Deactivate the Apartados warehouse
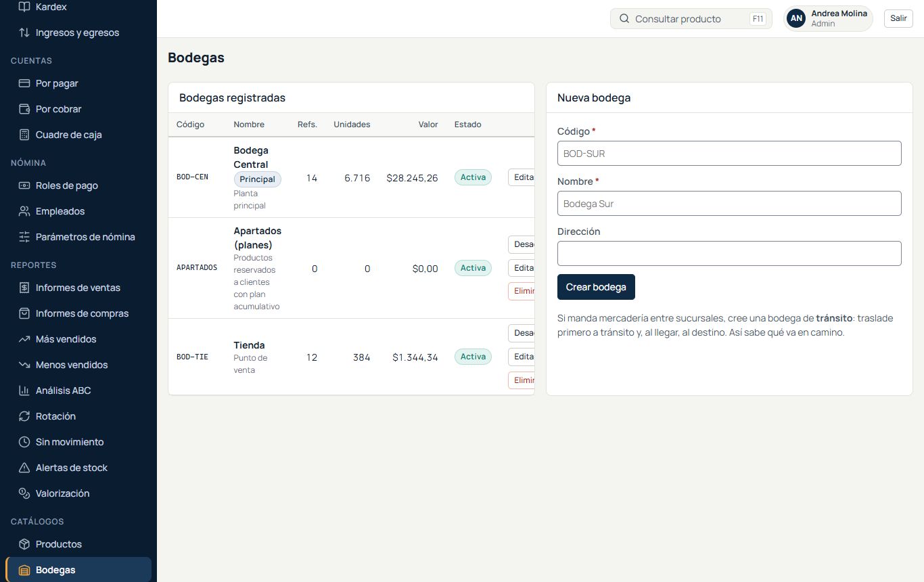This screenshot has height=582, width=924. tap(522, 244)
